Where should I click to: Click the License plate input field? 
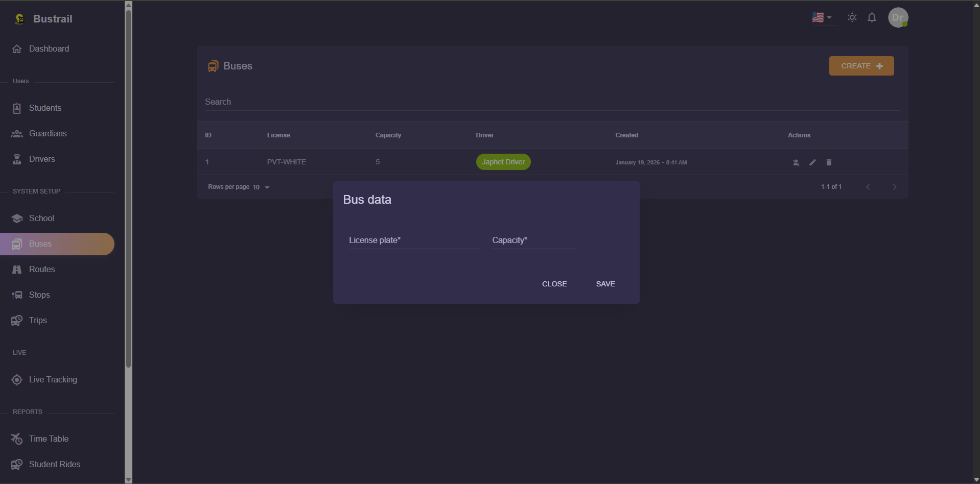pos(414,240)
